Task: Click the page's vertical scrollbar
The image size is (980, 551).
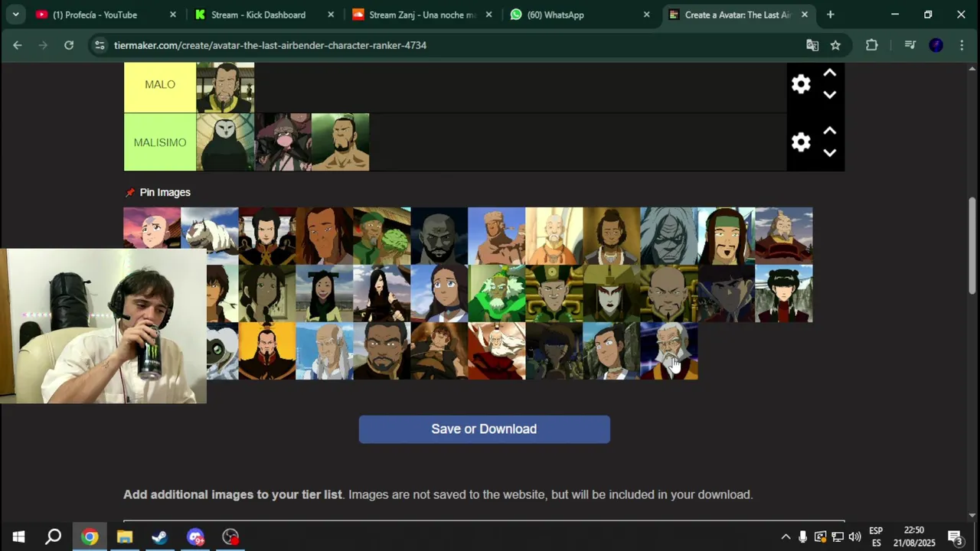Action: pos(972,245)
